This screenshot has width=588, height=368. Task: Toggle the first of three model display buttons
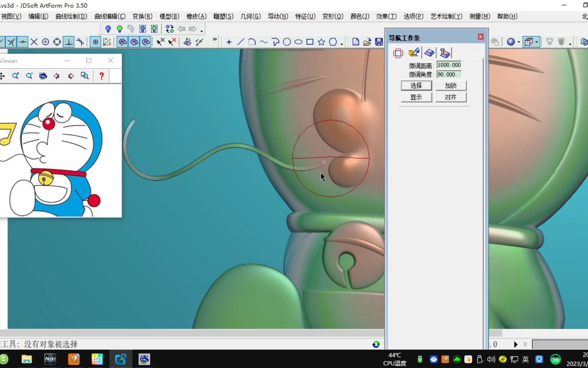point(122,42)
